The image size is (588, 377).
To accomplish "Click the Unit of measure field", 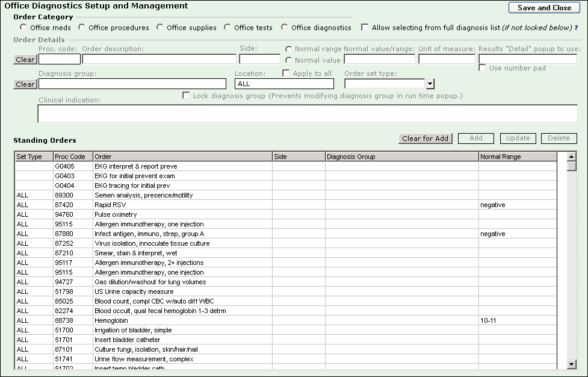I will pos(447,59).
